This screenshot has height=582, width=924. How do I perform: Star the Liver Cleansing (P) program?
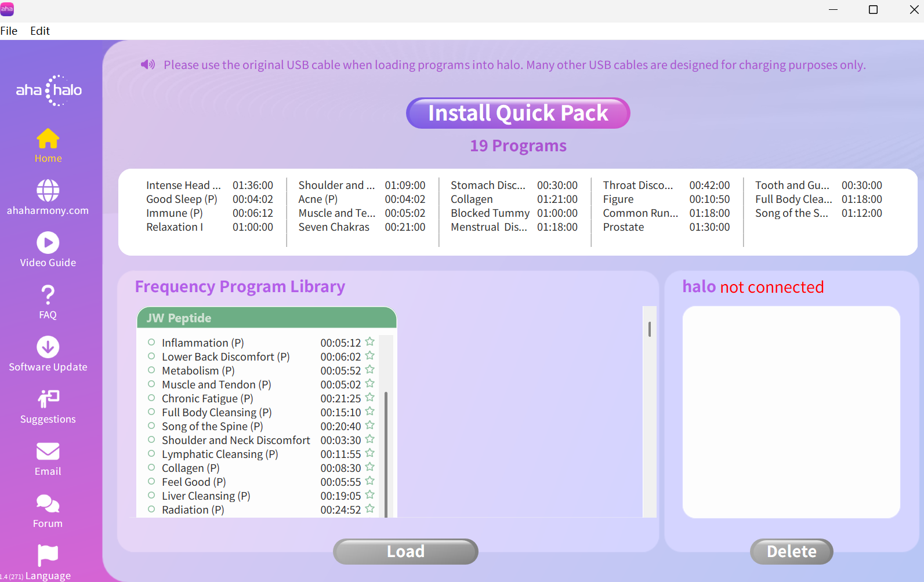pyautogui.click(x=370, y=494)
